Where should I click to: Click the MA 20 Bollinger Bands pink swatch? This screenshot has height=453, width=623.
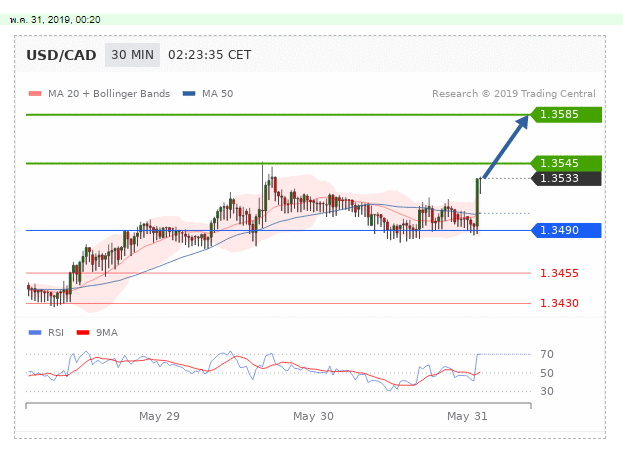[x=35, y=94]
